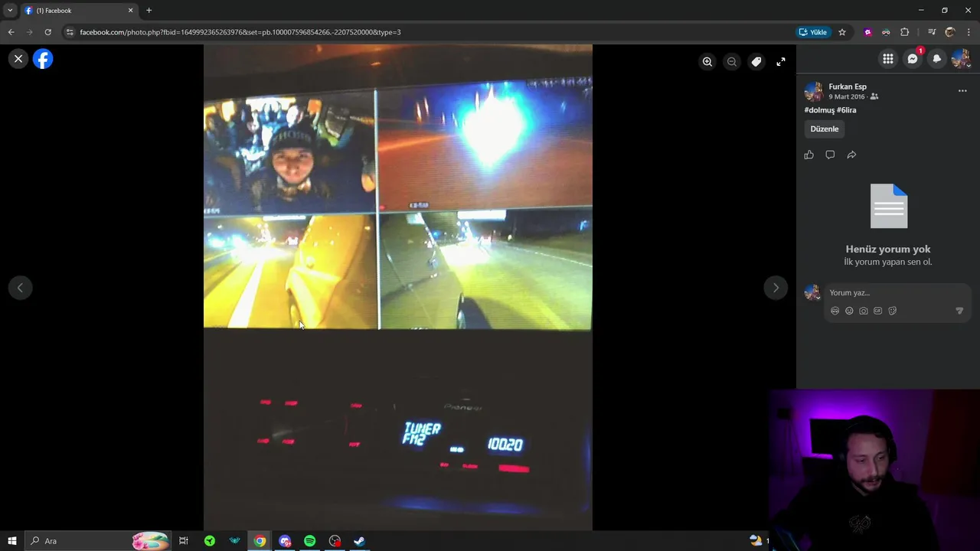Click the green glasses extension icon
This screenshot has width=980, height=551.
886,32
